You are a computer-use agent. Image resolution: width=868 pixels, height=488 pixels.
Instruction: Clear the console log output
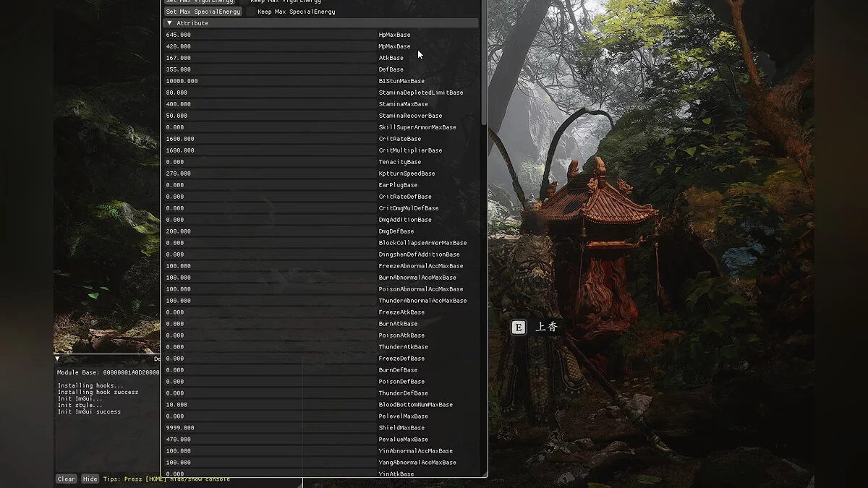click(x=67, y=479)
